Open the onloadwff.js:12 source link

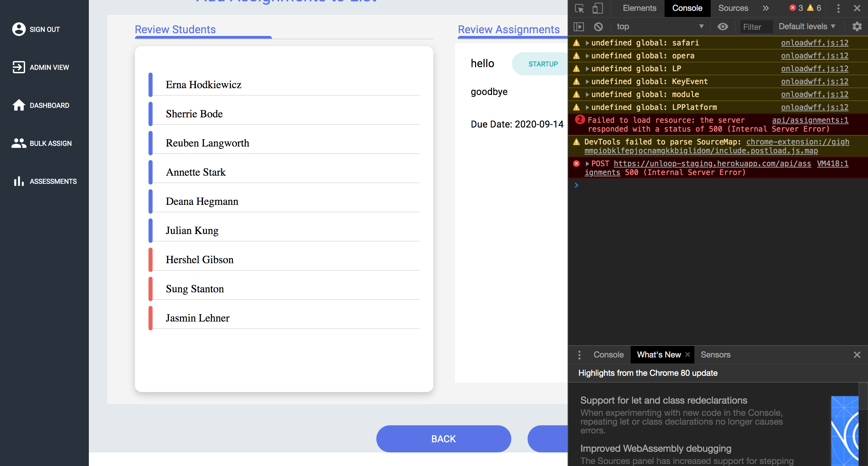pyautogui.click(x=814, y=43)
